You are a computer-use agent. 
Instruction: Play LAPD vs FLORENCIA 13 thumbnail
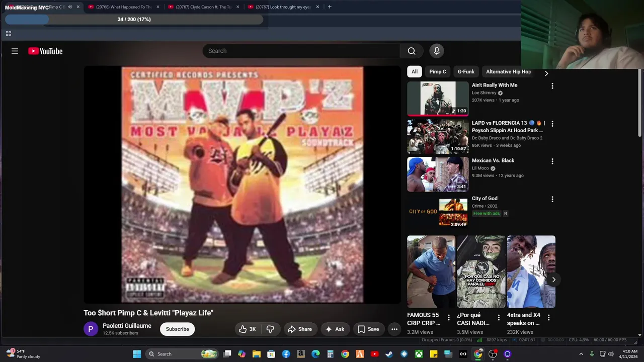point(438,136)
